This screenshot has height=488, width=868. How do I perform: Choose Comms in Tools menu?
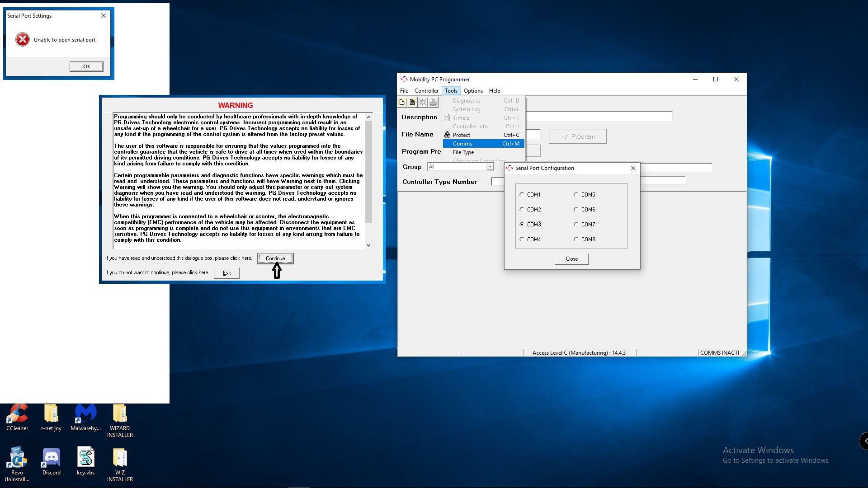coord(462,144)
